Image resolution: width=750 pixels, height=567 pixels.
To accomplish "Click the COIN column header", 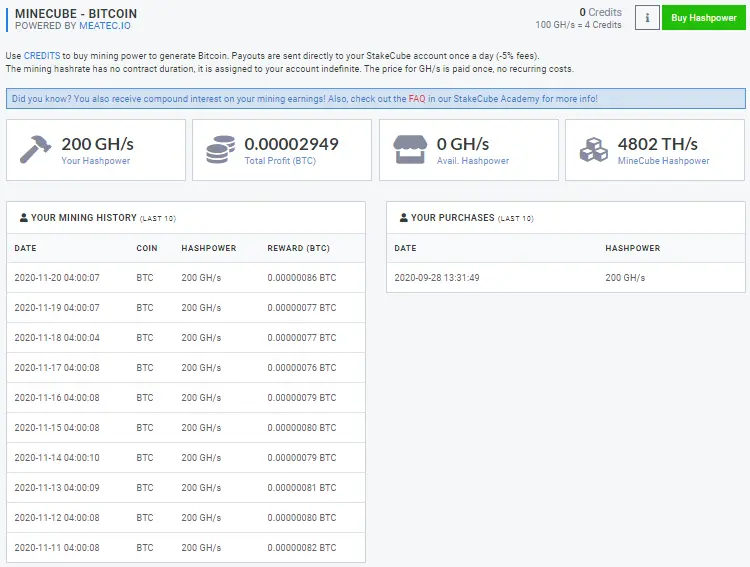I will (147, 248).
